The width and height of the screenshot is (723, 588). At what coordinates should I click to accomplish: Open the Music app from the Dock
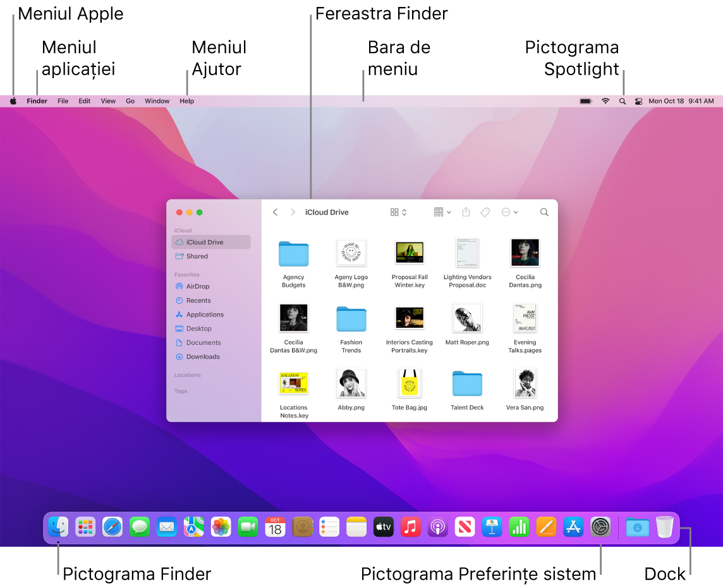(410, 527)
